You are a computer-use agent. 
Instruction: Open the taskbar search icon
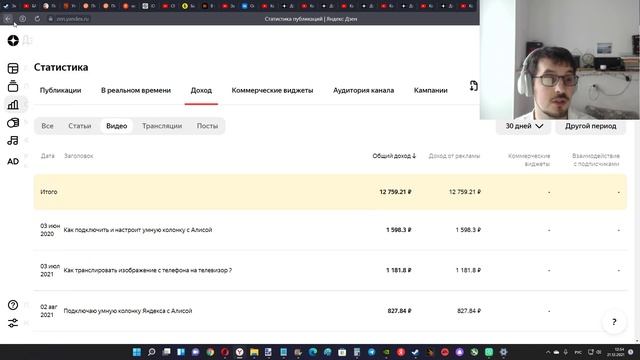[x=151, y=352]
